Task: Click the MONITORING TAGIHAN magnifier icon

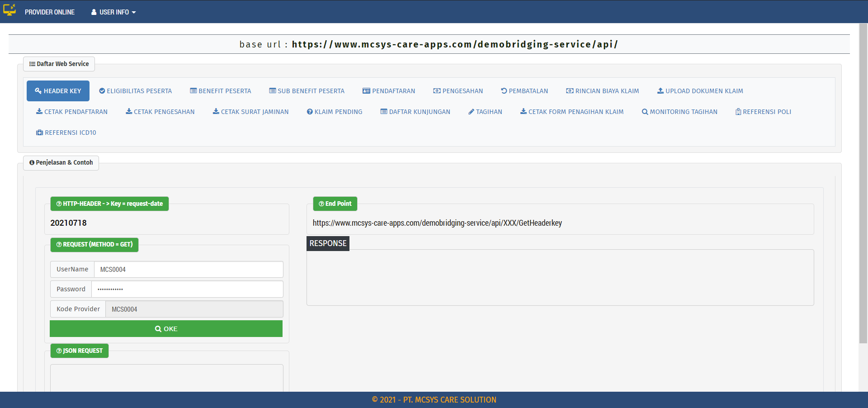Action: [645, 112]
